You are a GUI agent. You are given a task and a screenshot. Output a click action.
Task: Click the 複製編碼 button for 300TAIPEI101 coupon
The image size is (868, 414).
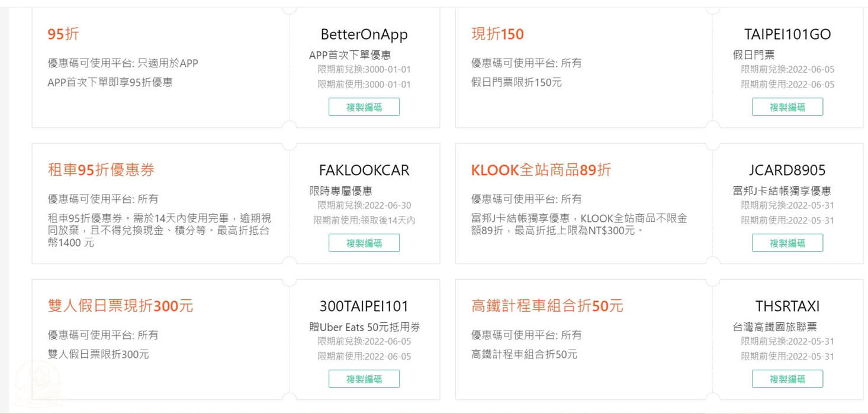(x=364, y=379)
